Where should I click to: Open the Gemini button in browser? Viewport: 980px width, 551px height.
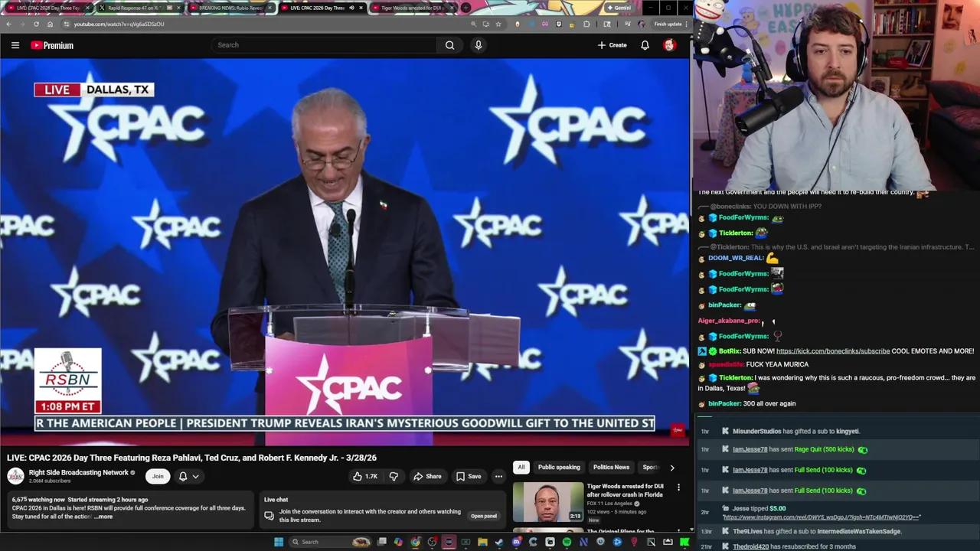point(619,8)
